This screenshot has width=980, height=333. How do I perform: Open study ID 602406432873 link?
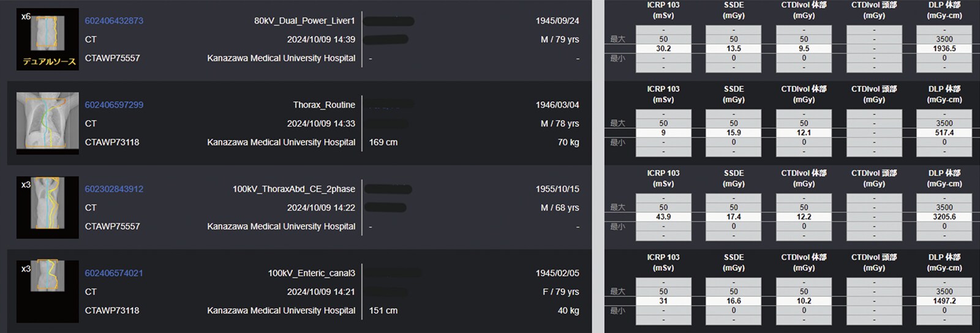pyautogui.click(x=114, y=20)
